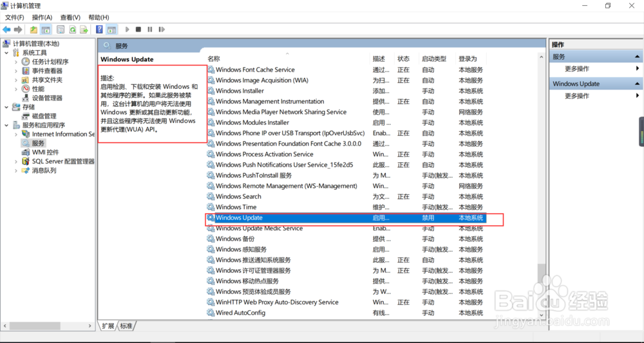Click the Windows 备份 service gear icon
The width and height of the screenshot is (644, 343).
click(211, 239)
